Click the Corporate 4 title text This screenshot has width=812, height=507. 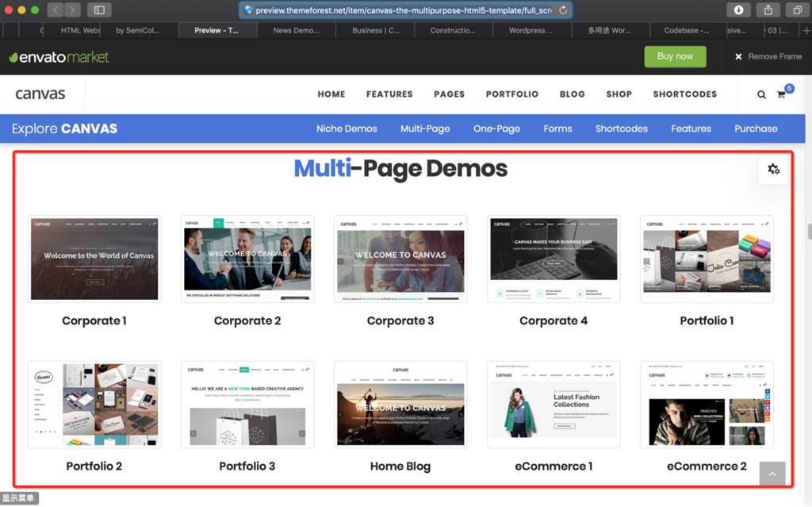click(553, 321)
